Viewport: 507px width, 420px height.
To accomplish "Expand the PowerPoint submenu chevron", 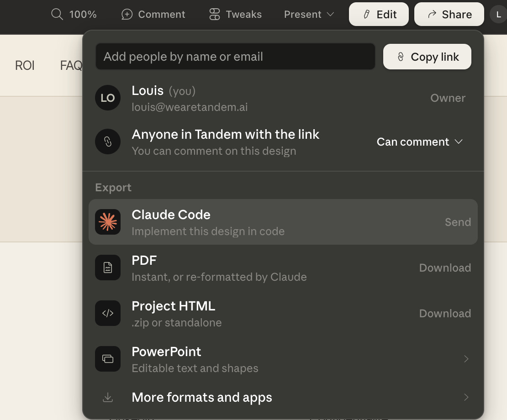I will pyautogui.click(x=466, y=359).
